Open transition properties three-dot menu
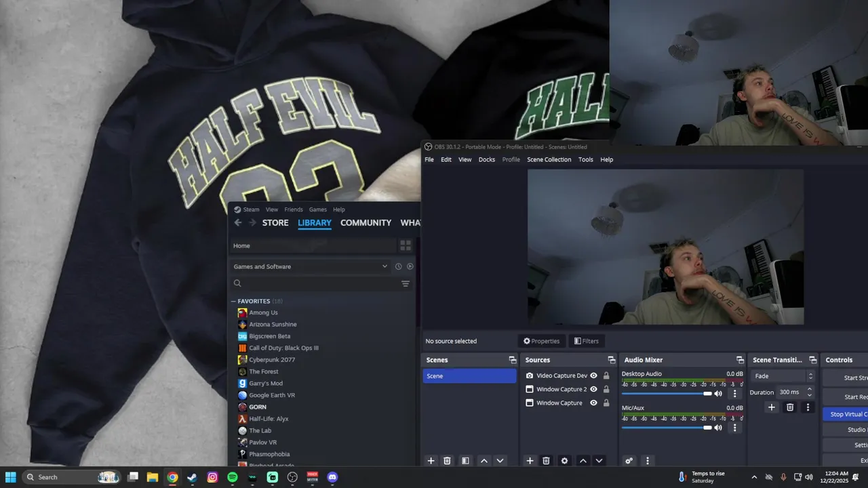Viewport: 868px width, 488px height. pos(808,407)
